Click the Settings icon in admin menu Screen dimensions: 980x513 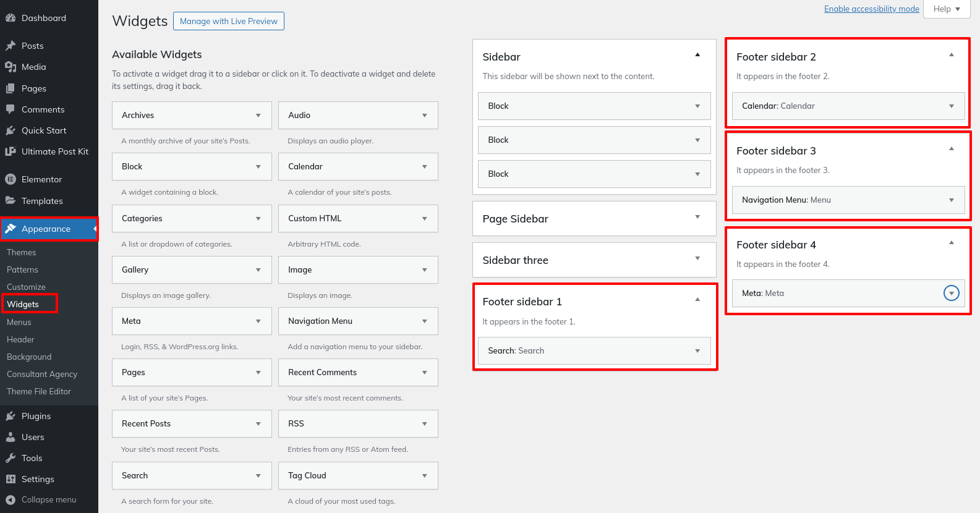pyautogui.click(x=10, y=479)
